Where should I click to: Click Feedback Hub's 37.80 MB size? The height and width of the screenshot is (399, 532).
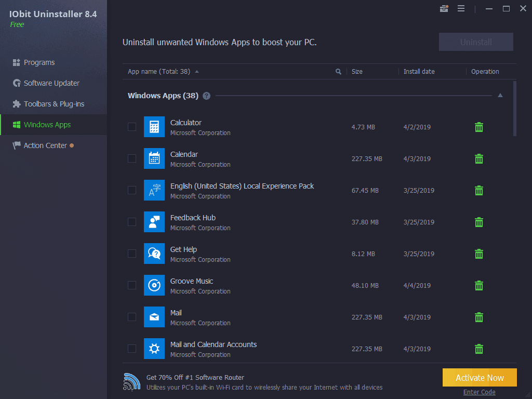pyautogui.click(x=365, y=222)
